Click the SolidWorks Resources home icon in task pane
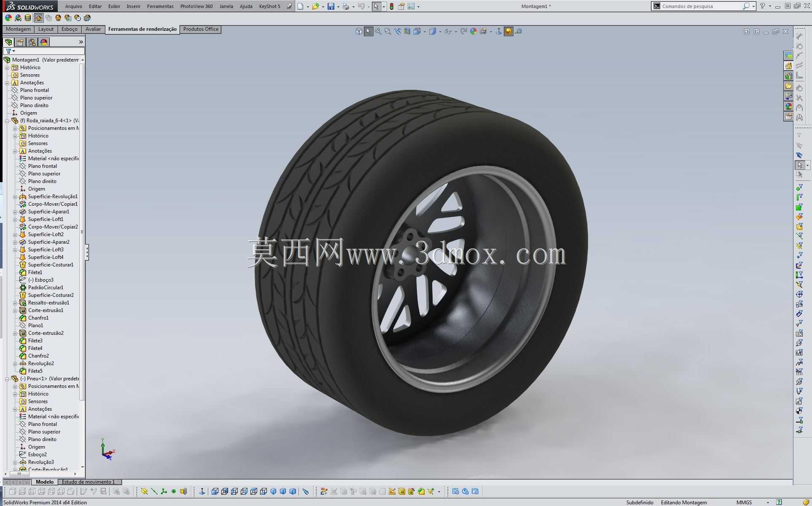Screen dimensions: 812x506 pyautogui.click(x=788, y=66)
